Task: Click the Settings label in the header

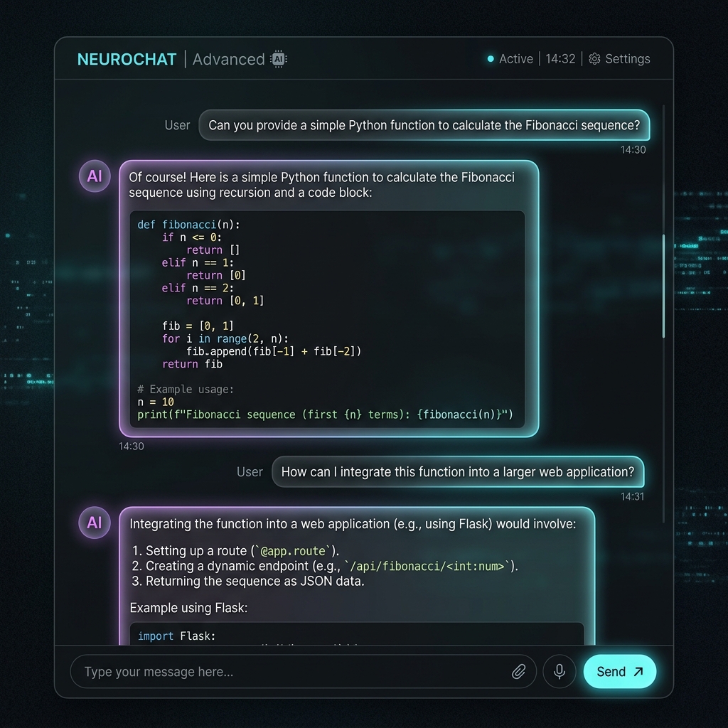Action: pyautogui.click(x=627, y=59)
